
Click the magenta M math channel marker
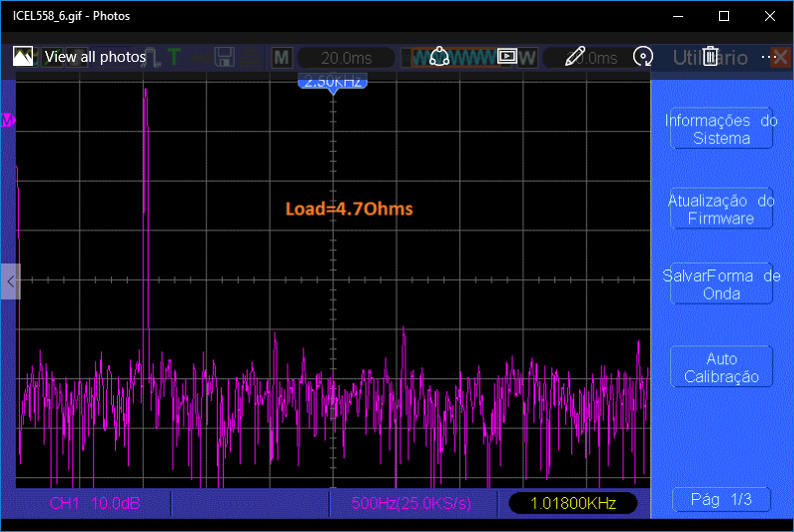click(8, 121)
